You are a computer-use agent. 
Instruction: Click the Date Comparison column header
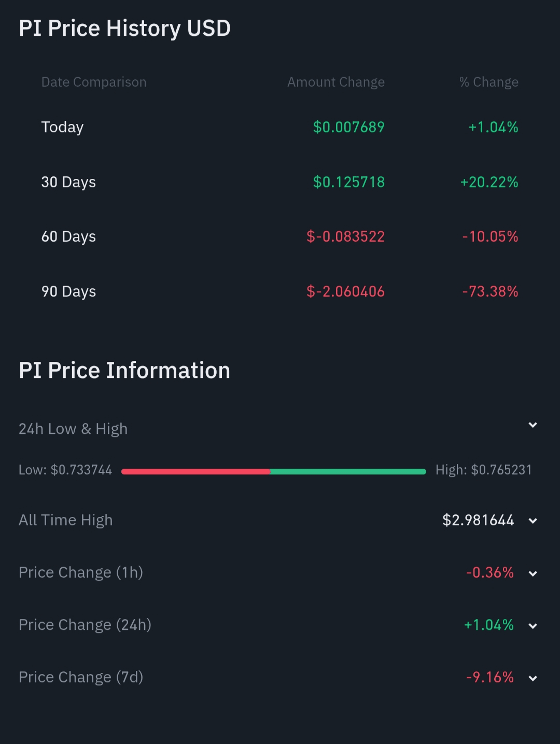pos(94,82)
